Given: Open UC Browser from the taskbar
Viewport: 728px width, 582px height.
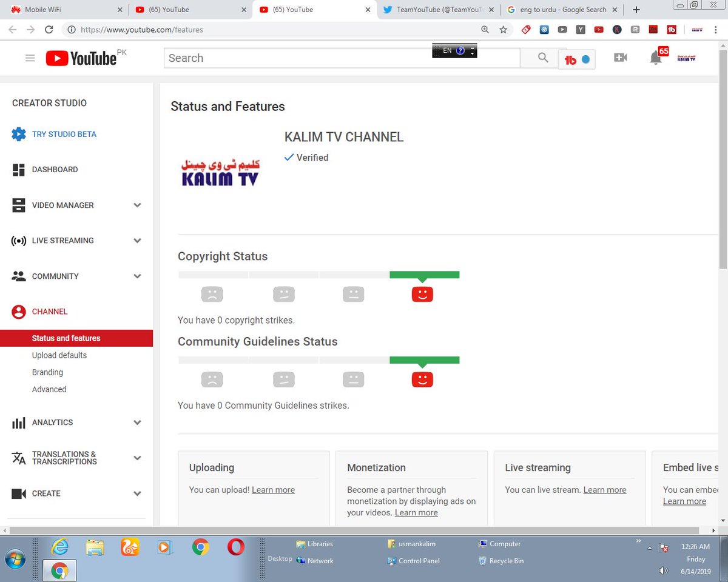Looking at the screenshot, I should (130, 547).
